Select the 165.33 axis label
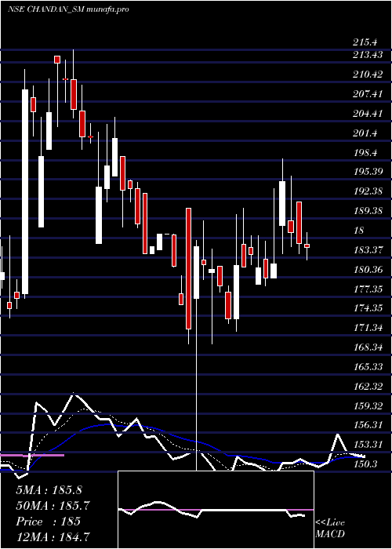Image resolution: width=392 pixels, height=549 pixels. pyautogui.click(x=368, y=366)
